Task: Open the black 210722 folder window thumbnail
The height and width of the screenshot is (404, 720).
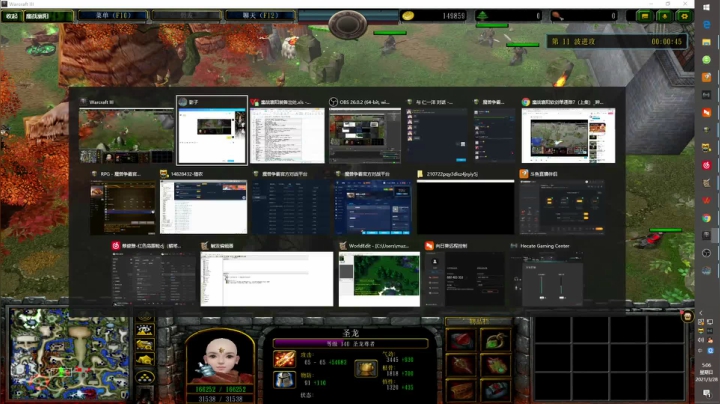Action: [x=466, y=207]
